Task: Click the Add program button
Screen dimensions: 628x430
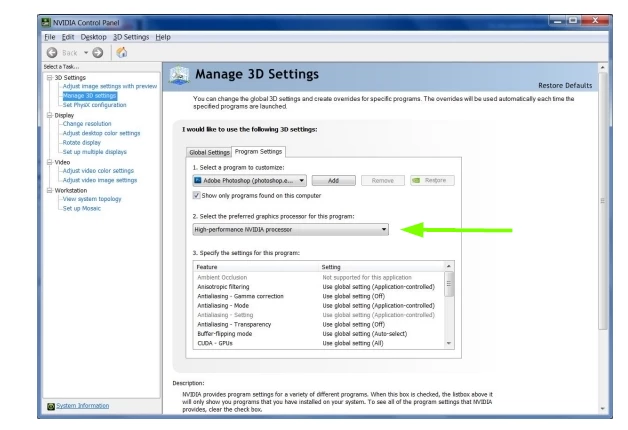Action: pyautogui.click(x=333, y=181)
